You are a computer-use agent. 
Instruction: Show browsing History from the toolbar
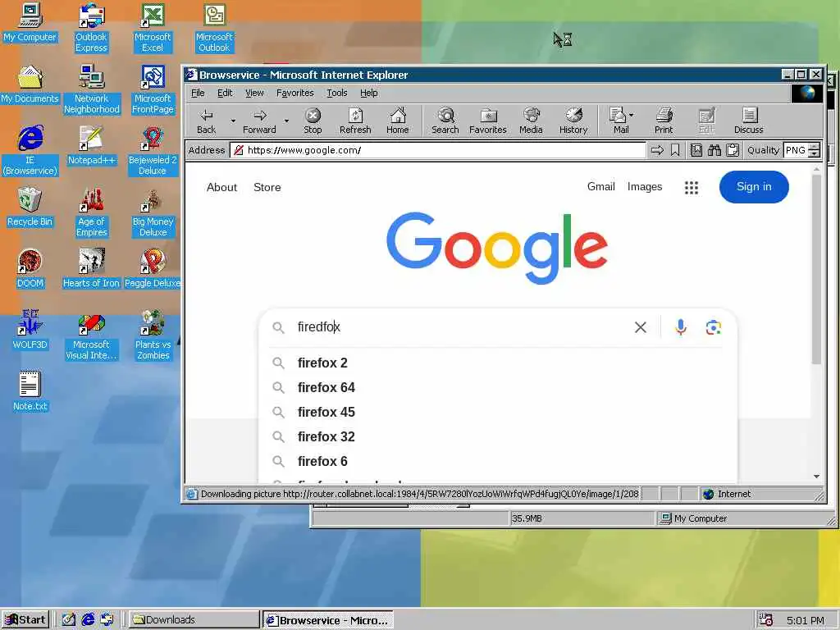coord(573,121)
